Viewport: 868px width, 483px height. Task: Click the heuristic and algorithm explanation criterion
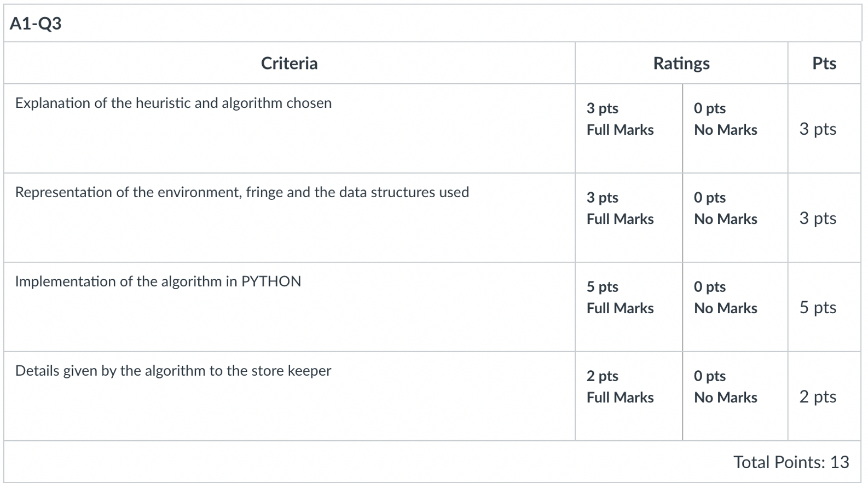(173, 104)
